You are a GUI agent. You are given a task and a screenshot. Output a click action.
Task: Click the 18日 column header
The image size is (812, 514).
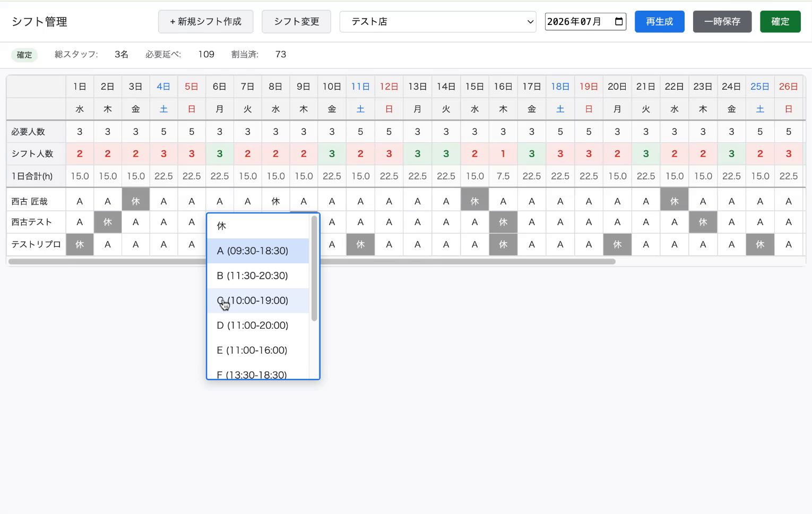point(560,87)
